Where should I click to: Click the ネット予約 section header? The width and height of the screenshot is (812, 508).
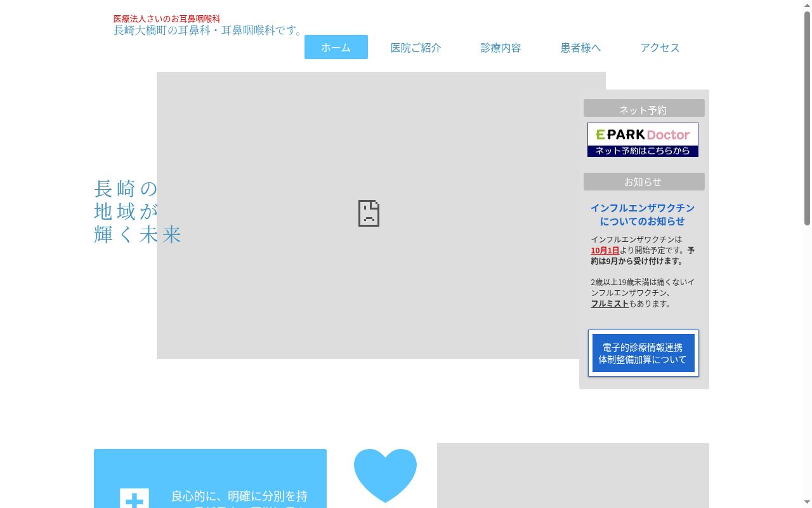[x=644, y=108]
